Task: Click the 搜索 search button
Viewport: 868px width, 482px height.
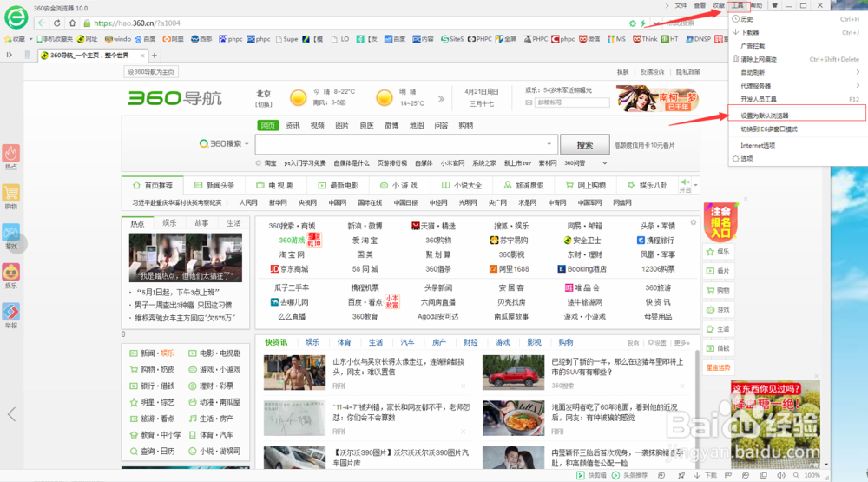Action: point(584,144)
